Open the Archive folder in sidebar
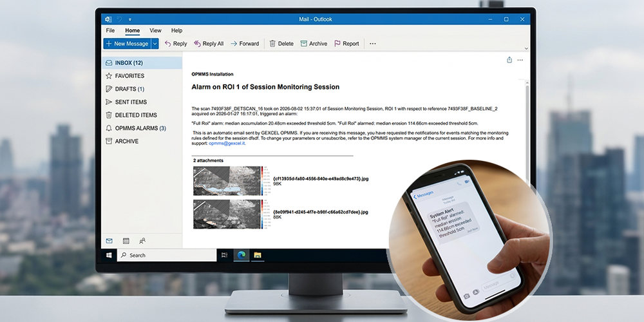644x322 pixels. [142, 141]
